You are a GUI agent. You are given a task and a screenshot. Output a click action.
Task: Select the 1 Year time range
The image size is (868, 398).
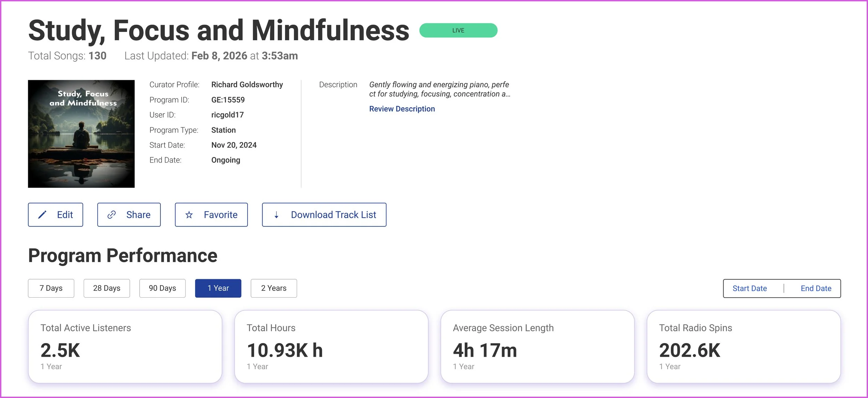218,288
